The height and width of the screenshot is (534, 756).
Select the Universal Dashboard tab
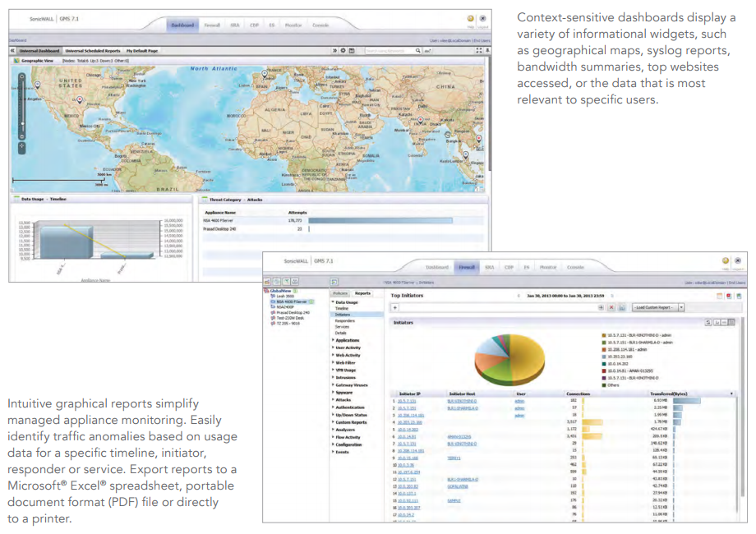tap(39, 51)
